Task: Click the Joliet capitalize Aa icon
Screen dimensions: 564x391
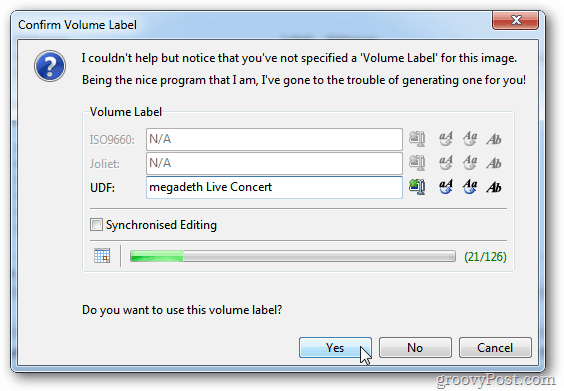Action: [470, 163]
